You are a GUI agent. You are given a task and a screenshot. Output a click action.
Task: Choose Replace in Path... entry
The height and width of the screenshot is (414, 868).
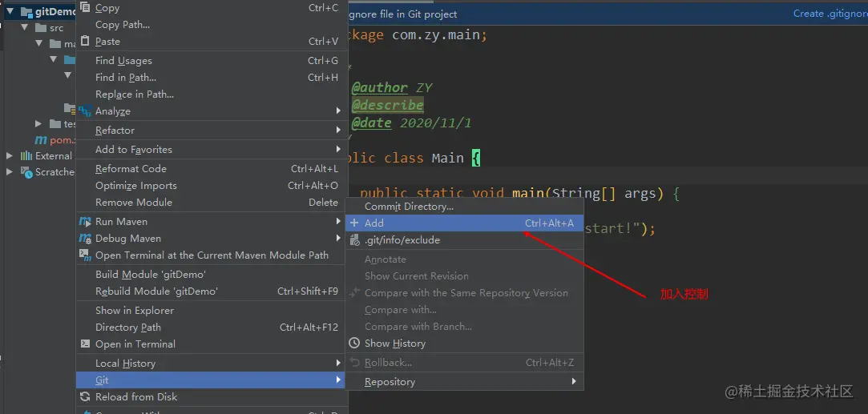pos(212,94)
